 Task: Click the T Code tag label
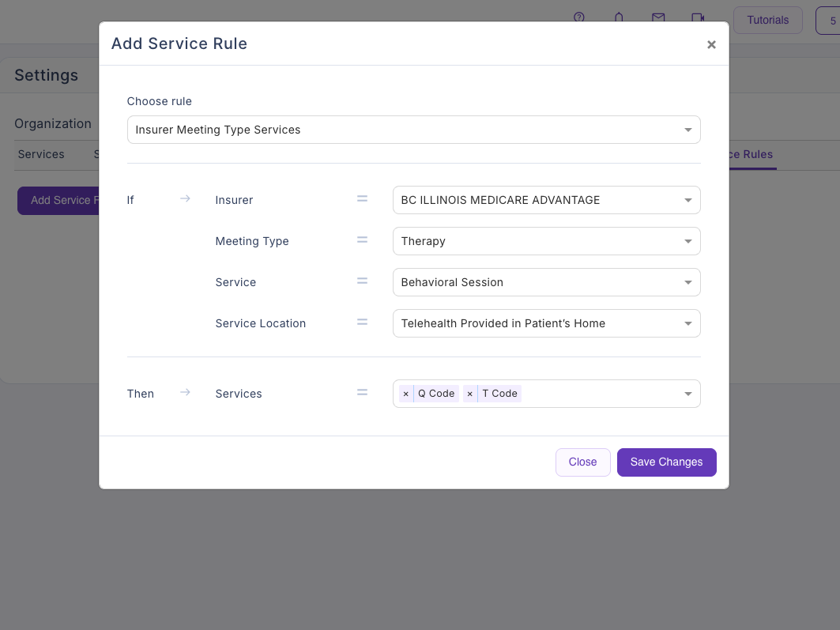(x=500, y=394)
